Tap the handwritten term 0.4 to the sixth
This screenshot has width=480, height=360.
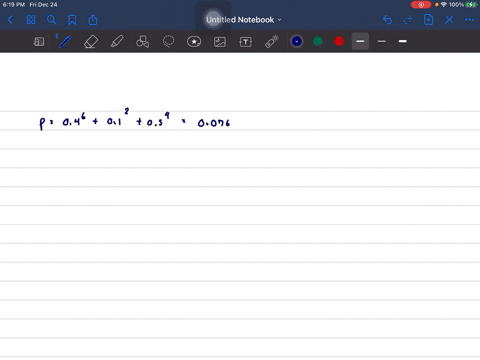[74, 120]
